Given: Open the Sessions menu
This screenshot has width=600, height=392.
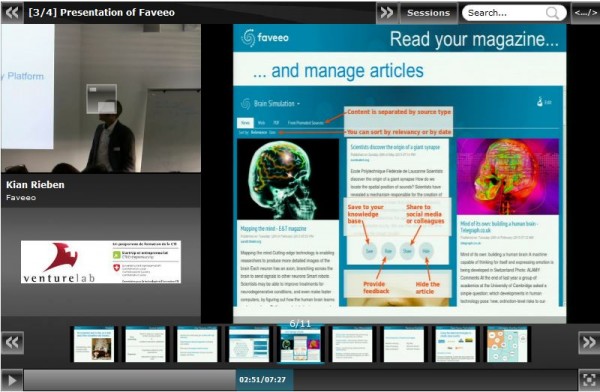Looking at the screenshot, I should (x=428, y=13).
